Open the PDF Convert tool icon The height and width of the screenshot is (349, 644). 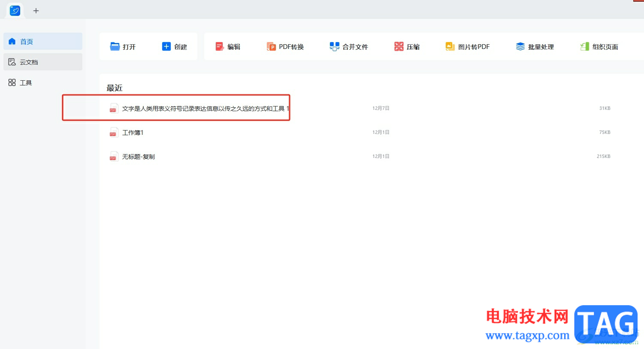[271, 46]
